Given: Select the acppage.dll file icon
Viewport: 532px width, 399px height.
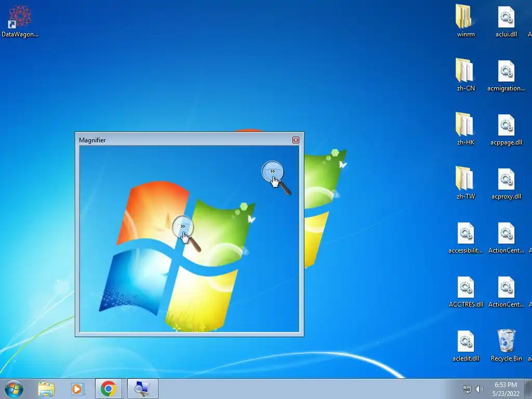Looking at the screenshot, I should point(506,129).
